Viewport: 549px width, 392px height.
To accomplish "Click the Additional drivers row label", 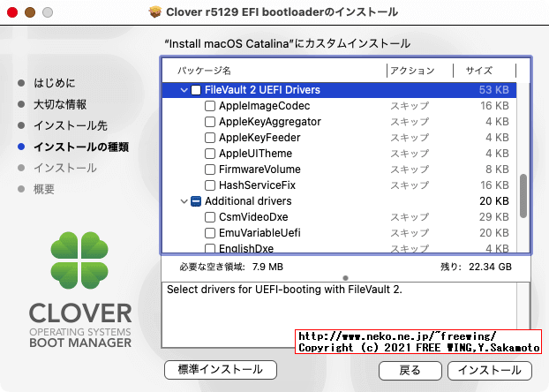I will [x=248, y=201].
